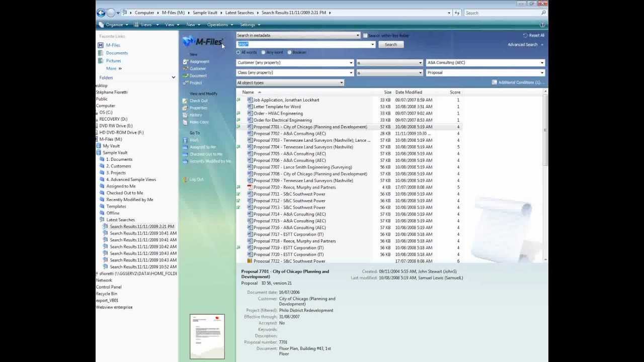Expand the Advanced Search arrow
644x362 pixels.
(542, 45)
